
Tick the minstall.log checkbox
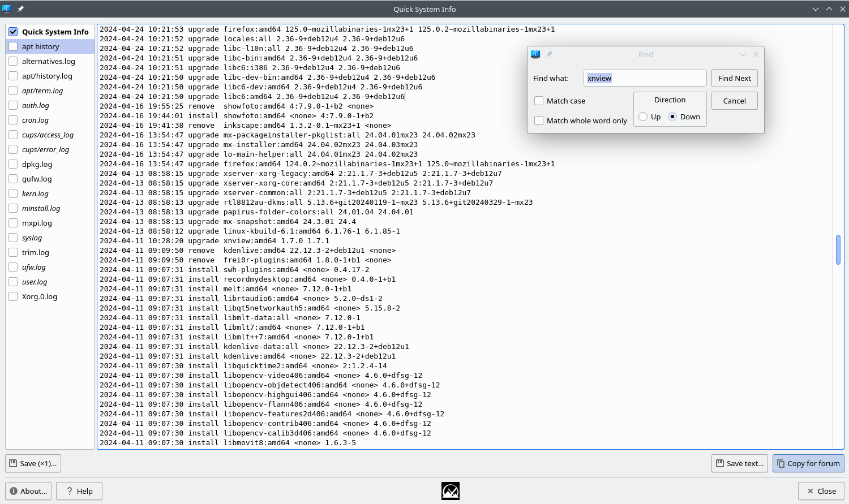tap(13, 208)
